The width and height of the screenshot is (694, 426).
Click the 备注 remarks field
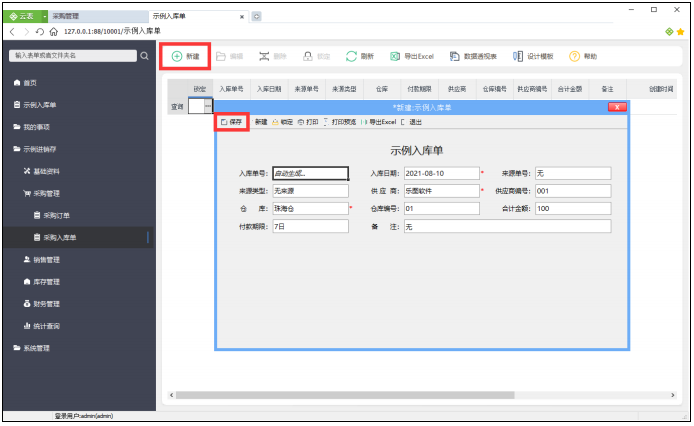click(x=507, y=226)
